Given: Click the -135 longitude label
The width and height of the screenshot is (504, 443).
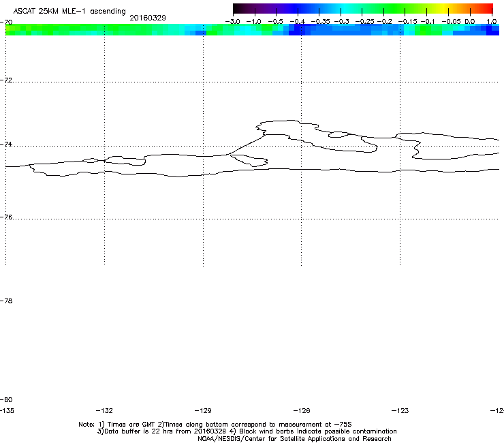Looking at the screenshot, I should coord(7,410).
